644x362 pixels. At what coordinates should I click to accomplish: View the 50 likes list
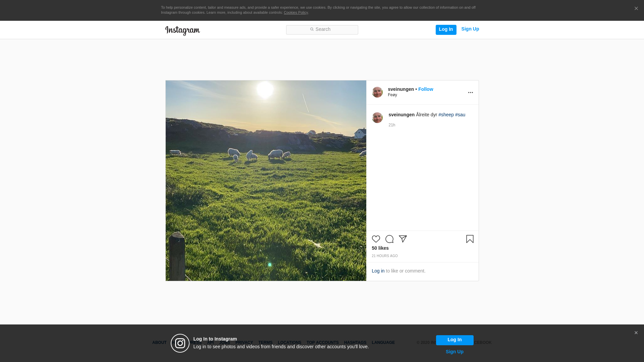(380, 248)
